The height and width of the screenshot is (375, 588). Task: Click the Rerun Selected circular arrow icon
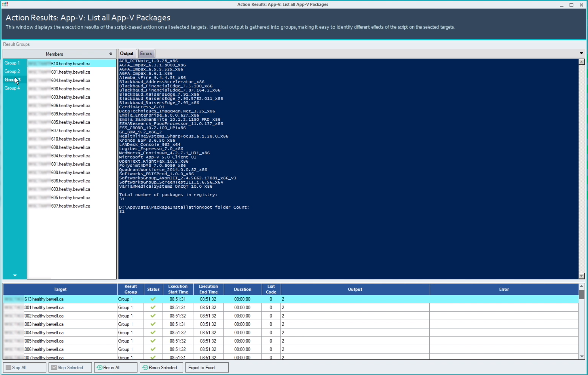[x=145, y=367]
